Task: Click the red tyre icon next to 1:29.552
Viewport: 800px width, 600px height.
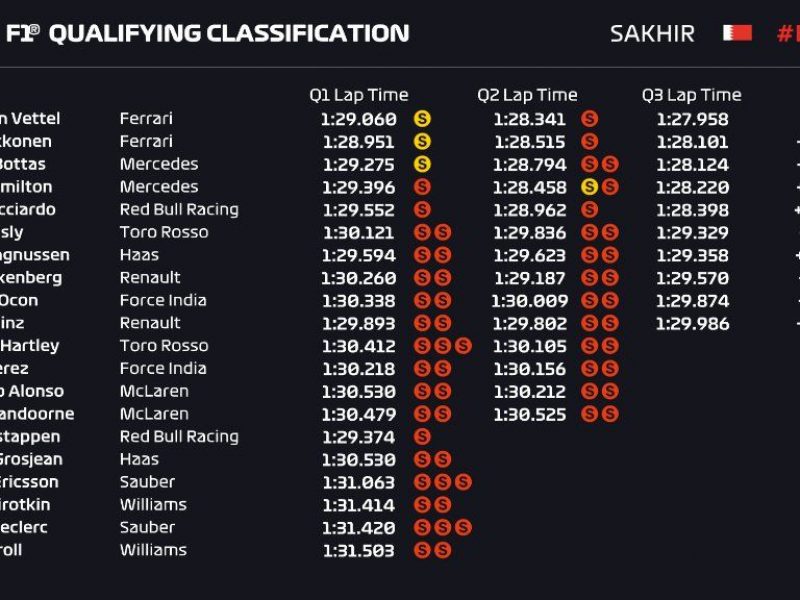Action: (x=422, y=210)
